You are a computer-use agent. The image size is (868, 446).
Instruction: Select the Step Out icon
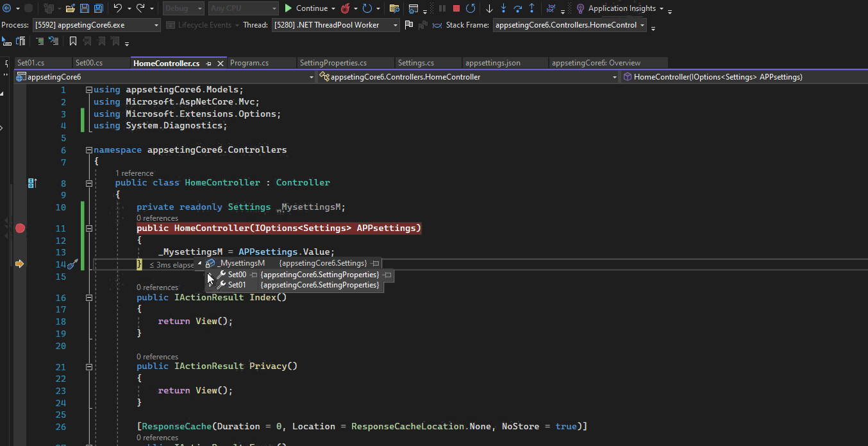531,8
